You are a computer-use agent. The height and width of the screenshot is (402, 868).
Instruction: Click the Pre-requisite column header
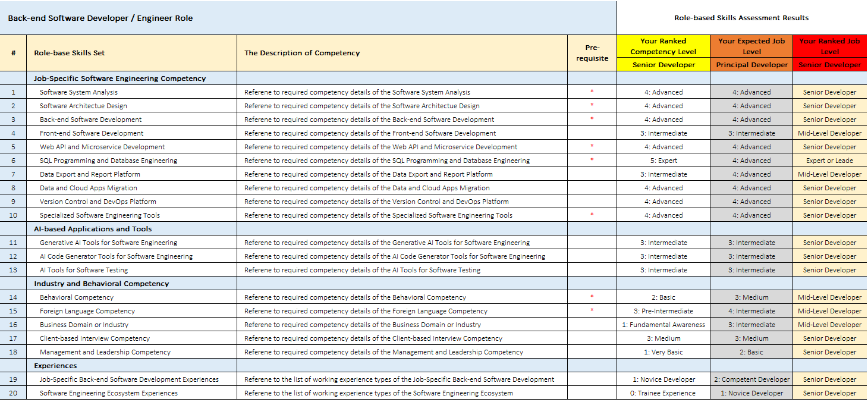[592, 53]
